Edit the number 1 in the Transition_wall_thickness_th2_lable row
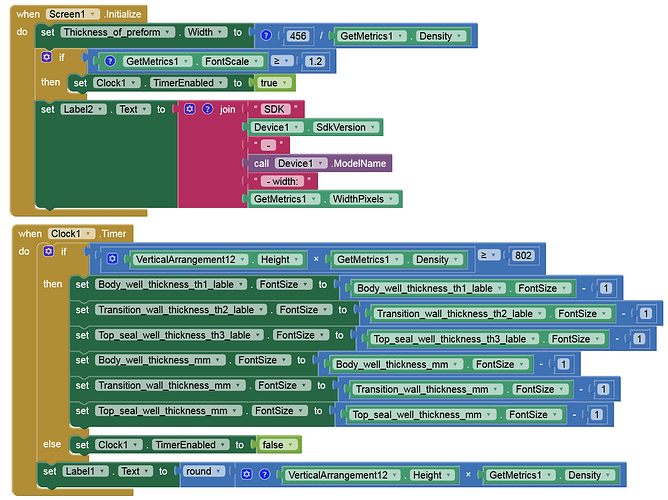The height and width of the screenshot is (500, 668). (646, 314)
